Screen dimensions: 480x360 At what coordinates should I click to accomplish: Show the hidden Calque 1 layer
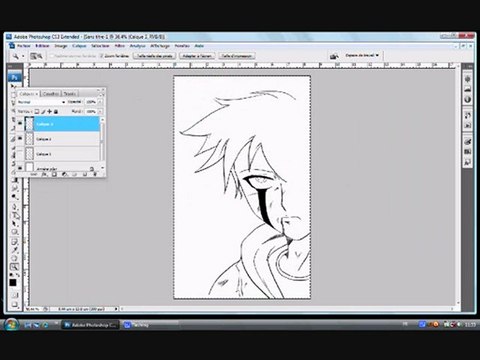[x=20, y=154]
